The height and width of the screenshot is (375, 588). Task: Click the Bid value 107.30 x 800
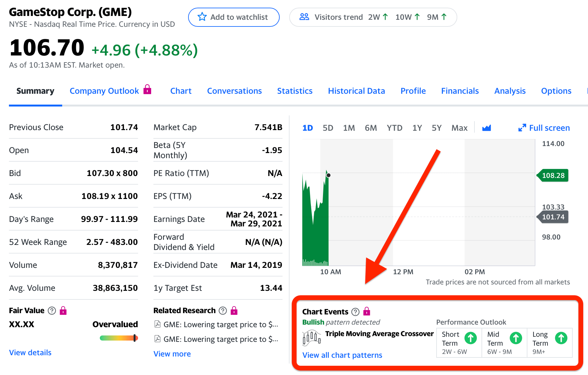pyautogui.click(x=112, y=173)
